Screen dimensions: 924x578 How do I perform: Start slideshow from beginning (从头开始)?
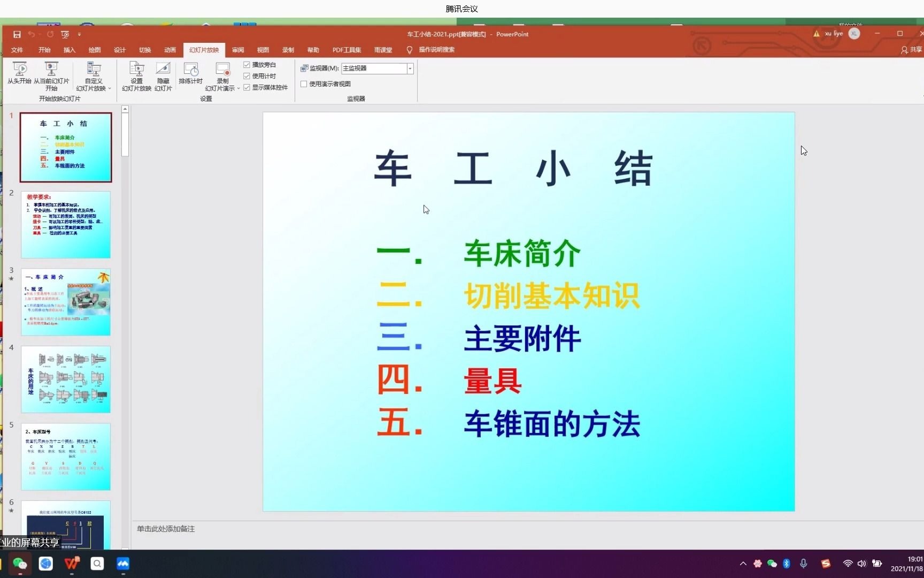[19, 73]
